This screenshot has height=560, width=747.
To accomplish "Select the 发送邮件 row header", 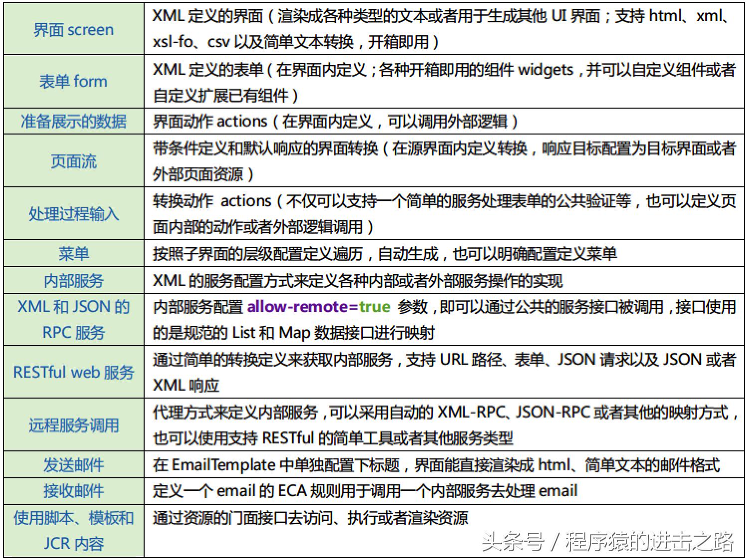I will coord(73,464).
